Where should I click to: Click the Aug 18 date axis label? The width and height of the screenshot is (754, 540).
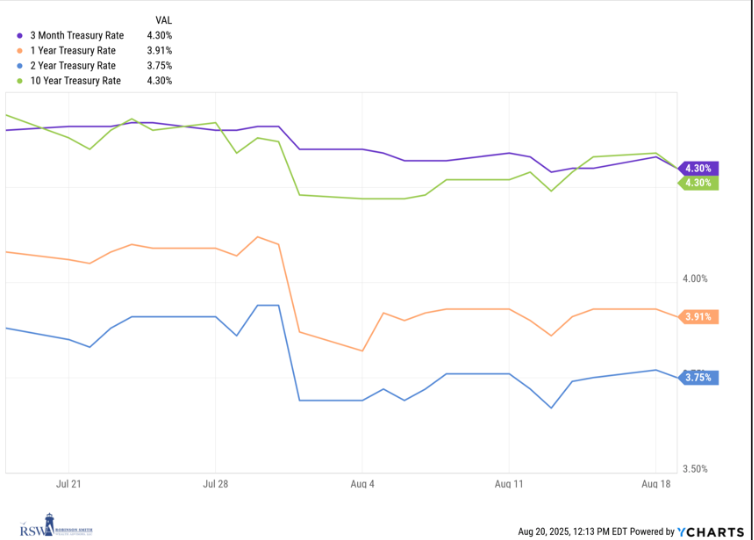[655, 483]
